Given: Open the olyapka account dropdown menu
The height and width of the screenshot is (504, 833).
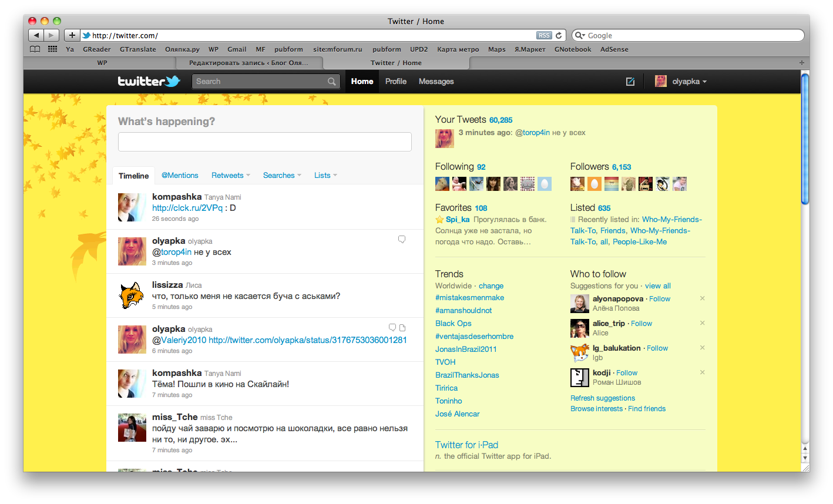Looking at the screenshot, I should (x=681, y=82).
